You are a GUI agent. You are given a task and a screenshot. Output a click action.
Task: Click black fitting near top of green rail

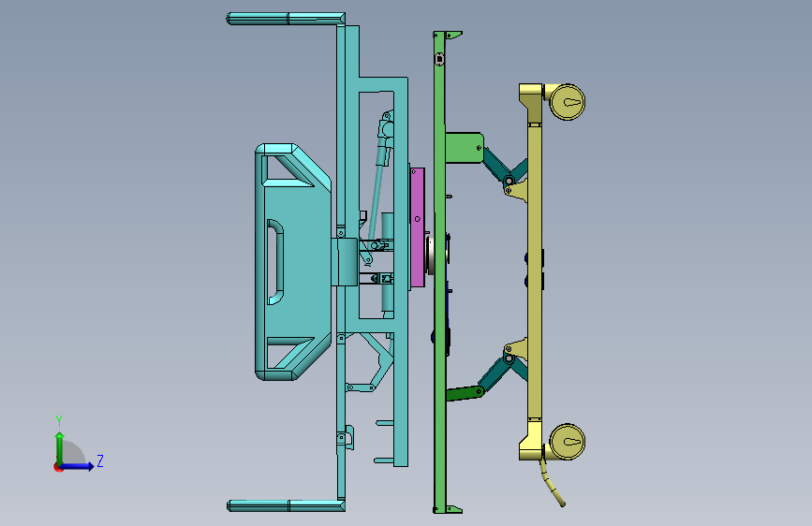tap(439, 59)
